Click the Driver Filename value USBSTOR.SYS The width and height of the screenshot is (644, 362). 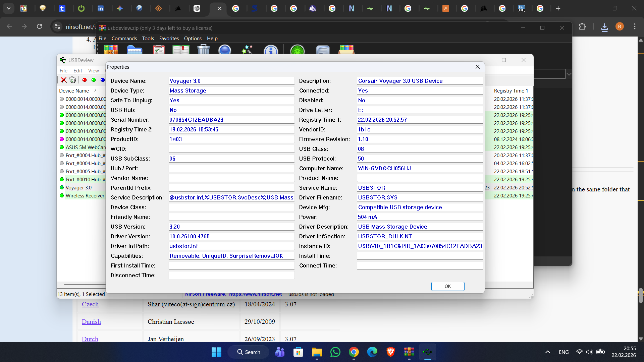click(420, 197)
